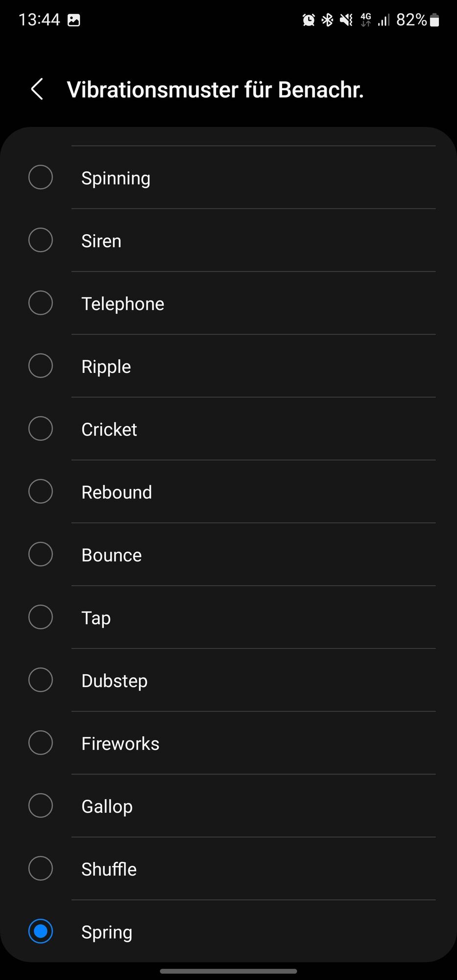
Task: Tap the bottom navigation gesture handle
Action: click(x=228, y=971)
